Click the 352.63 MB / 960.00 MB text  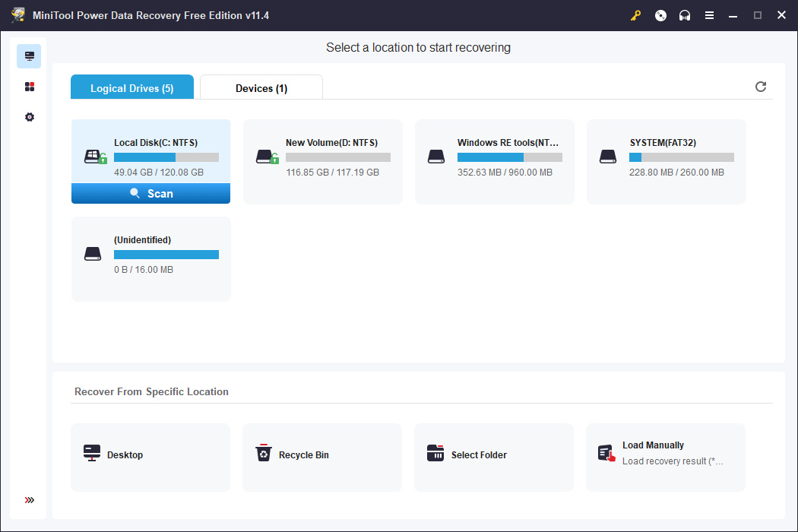pyautogui.click(x=505, y=172)
